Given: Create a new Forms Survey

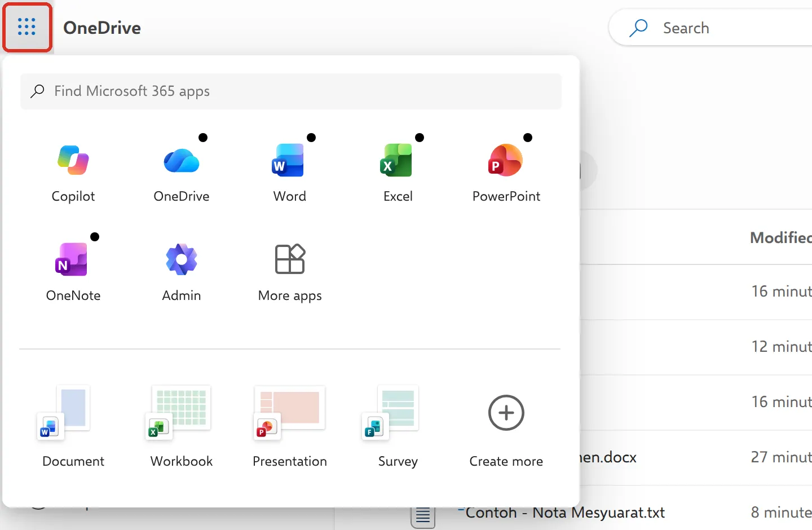Looking at the screenshot, I should [398, 426].
